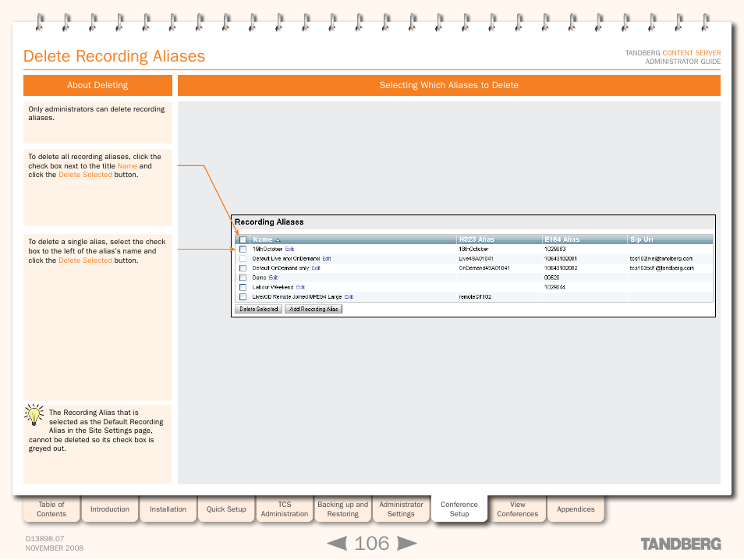The width and height of the screenshot is (744, 560).
Task: Click Edit next to 19thOctober
Action: point(289,249)
